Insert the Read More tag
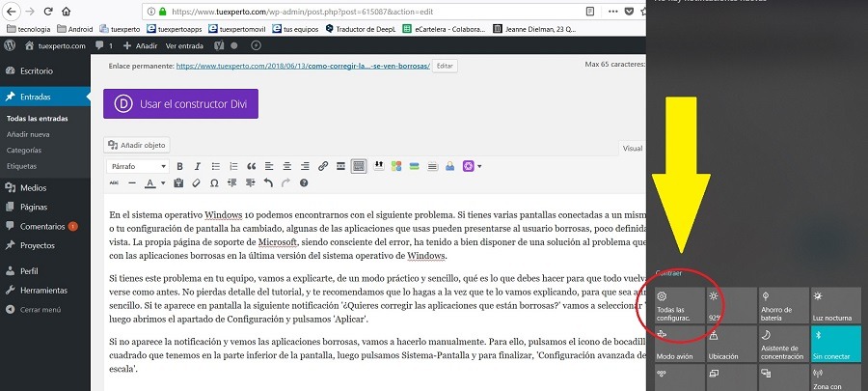This screenshot has height=391, width=868. [341, 166]
